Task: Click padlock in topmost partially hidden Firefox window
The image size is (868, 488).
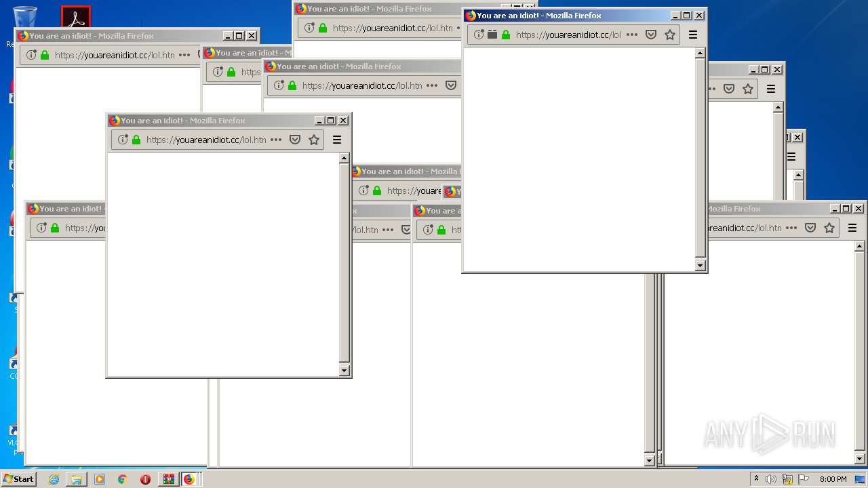Action: coord(323,28)
